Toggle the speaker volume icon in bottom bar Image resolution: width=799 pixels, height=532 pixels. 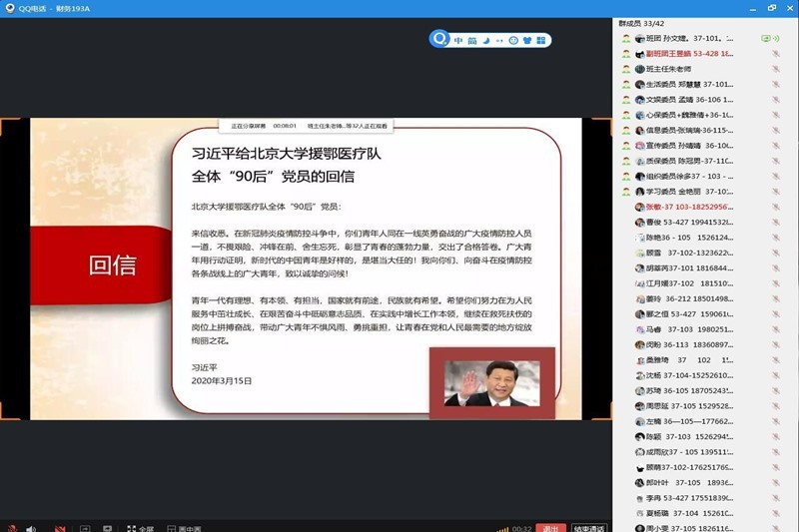coord(31,529)
